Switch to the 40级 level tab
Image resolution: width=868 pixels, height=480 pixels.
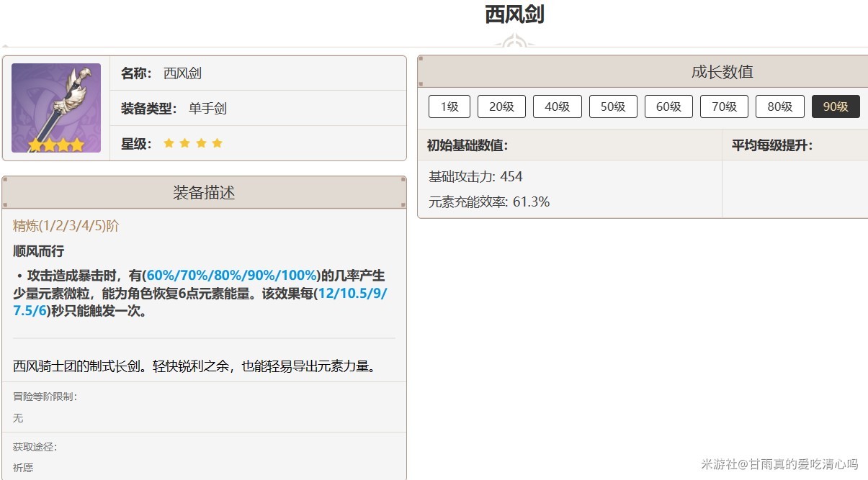[557, 107]
